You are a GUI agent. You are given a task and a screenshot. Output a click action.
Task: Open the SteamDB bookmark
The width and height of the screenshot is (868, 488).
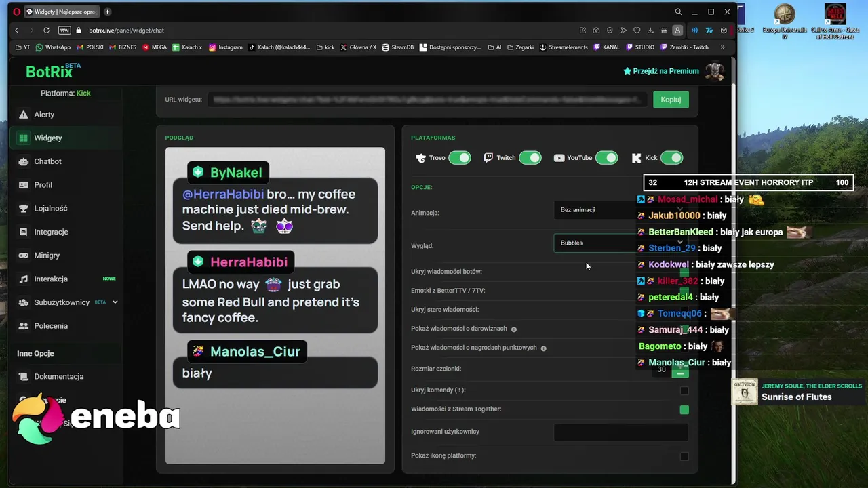pyautogui.click(x=398, y=47)
